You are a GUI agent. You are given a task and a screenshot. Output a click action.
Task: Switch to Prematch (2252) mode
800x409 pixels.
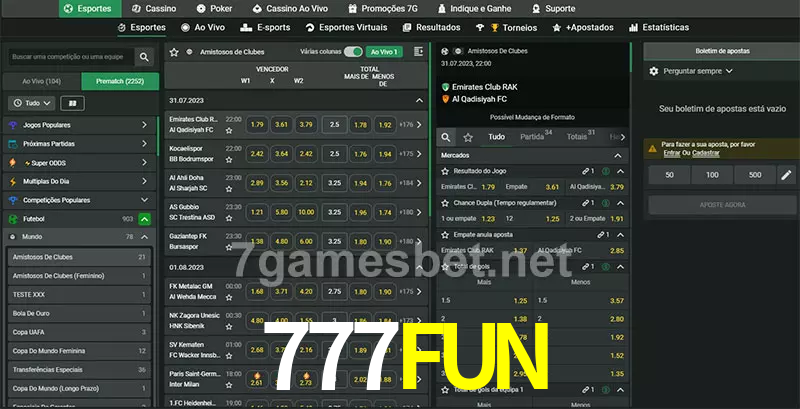point(120,82)
